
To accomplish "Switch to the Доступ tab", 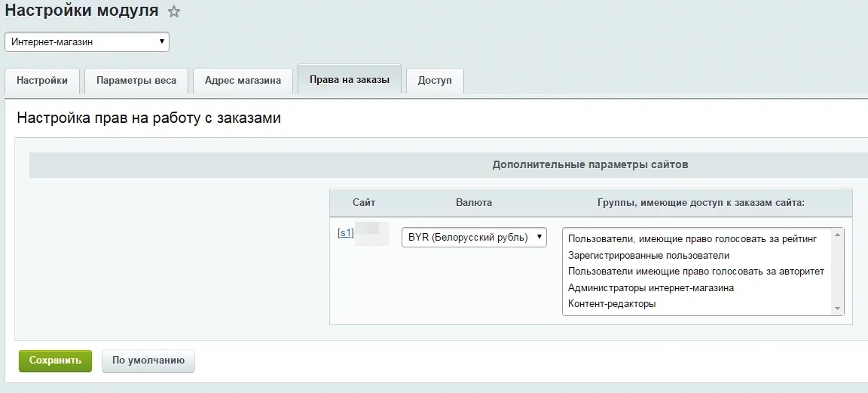I will pyautogui.click(x=435, y=80).
